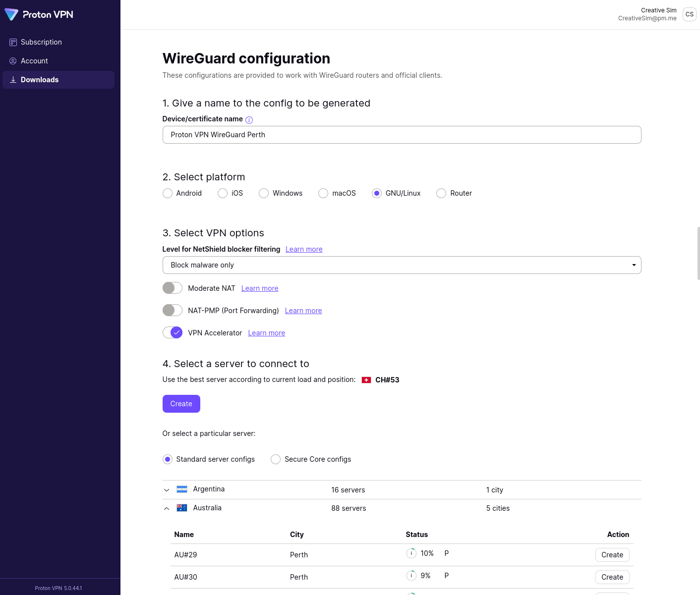Create config for AU#30 Perth
The width and height of the screenshot is (700, 595).
tap(612, 577)
